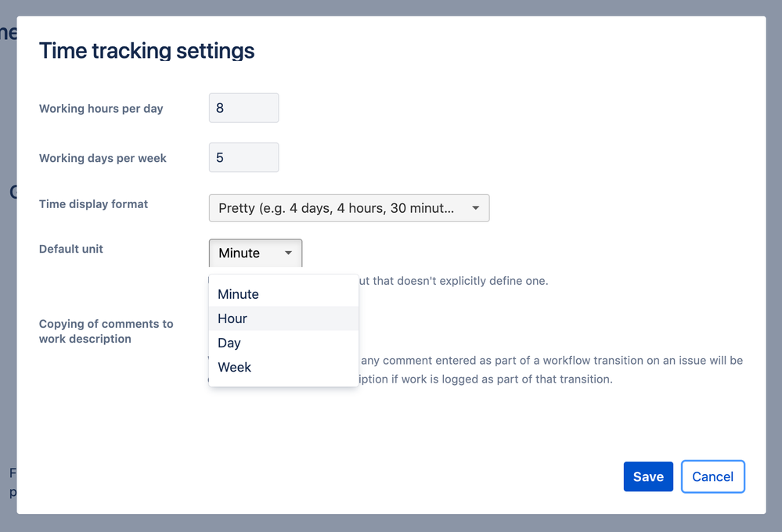Screen dimensions: 782x532
Task: Click the Time display format dropdown arrow
Action: [x=475, y=208]
